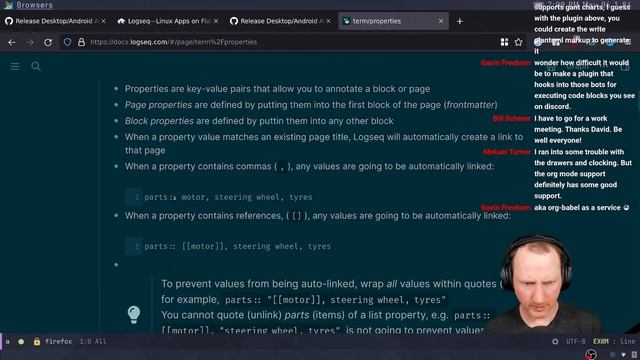The height and width of the screenshot is (360, 640).
Task: Click the inline comma code sample ( , )
Action: [282, 167]
